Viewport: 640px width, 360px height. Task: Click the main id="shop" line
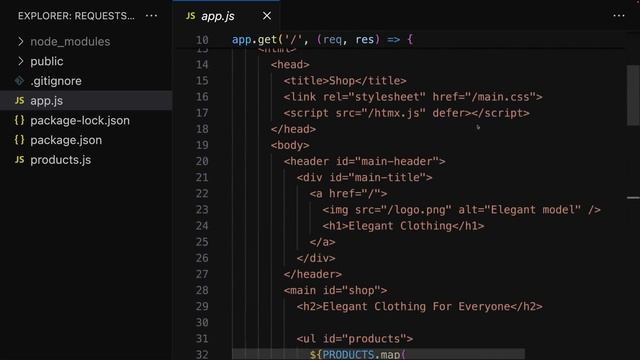point(336,290)
